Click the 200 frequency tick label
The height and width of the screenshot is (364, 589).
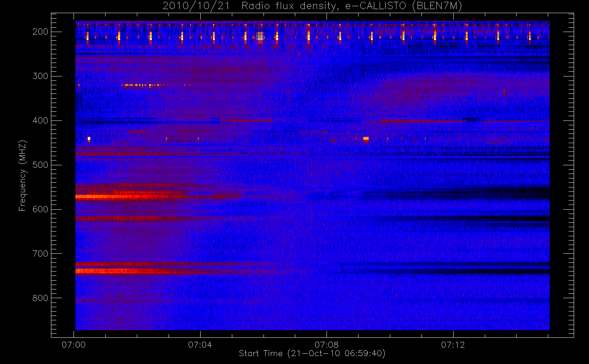[40, 32]
